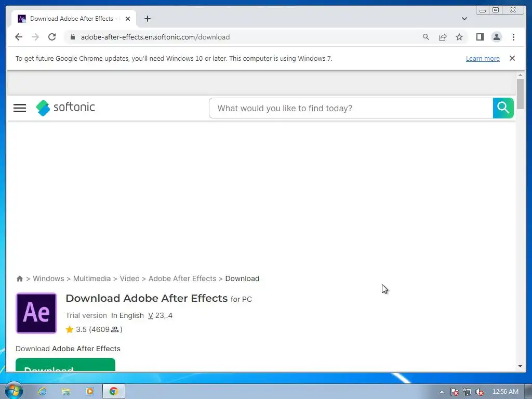The width and height of the screenshot is (532, 399).
Task: Open the Windows Start menu
Action: point(14,391)
